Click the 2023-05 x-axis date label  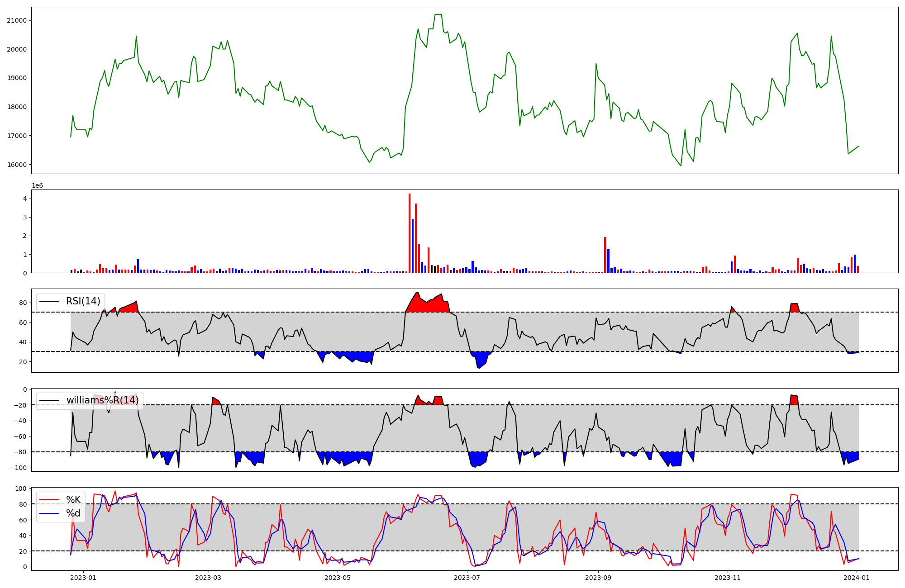(338, 578)
